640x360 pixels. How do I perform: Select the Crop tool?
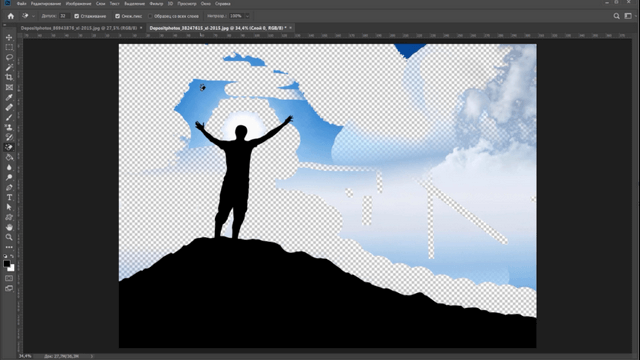click(x=9, y=77)
